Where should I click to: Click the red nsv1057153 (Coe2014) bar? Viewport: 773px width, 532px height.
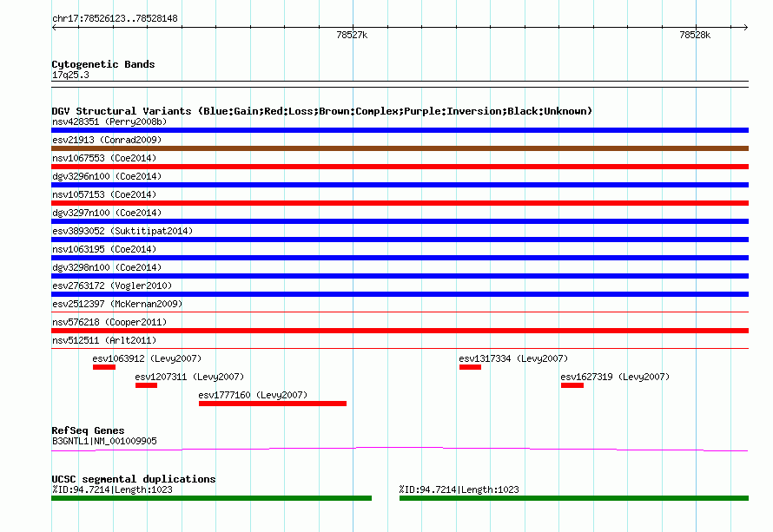pyautogui.click(x=400, y=203)
